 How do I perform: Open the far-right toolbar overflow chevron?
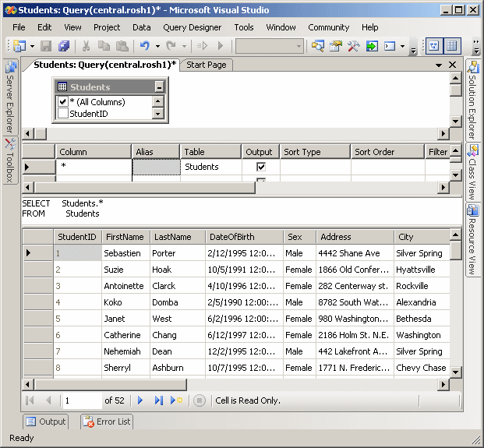pos(476,46)
